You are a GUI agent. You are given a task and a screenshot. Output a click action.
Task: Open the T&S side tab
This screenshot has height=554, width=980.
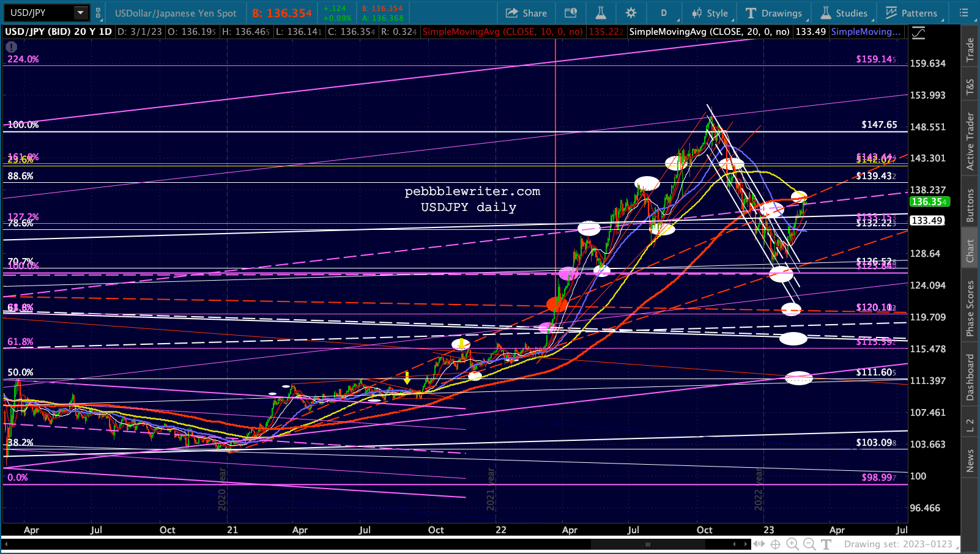pos(970,87)
